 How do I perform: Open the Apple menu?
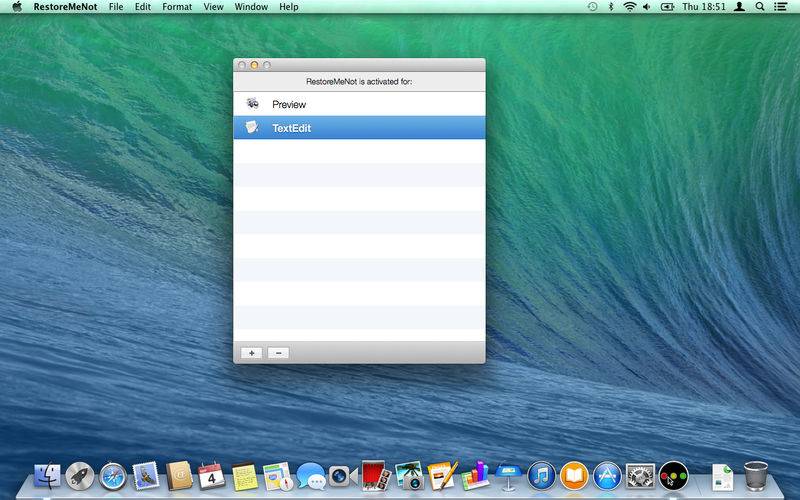(17, 7)
